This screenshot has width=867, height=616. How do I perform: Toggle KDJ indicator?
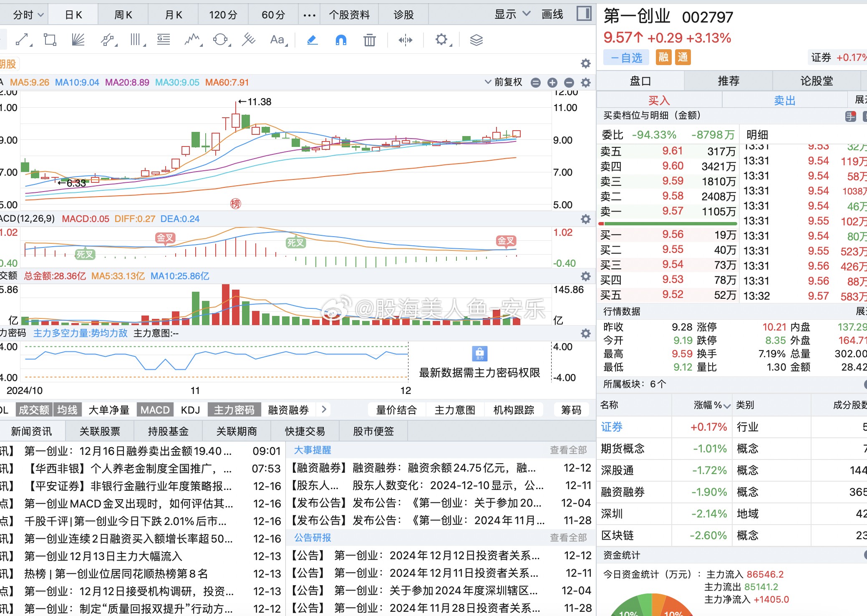tap(190, 410)
